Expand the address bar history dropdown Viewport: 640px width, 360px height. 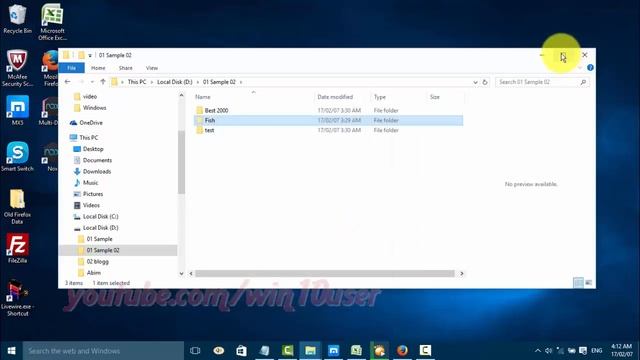coord(475,82)
